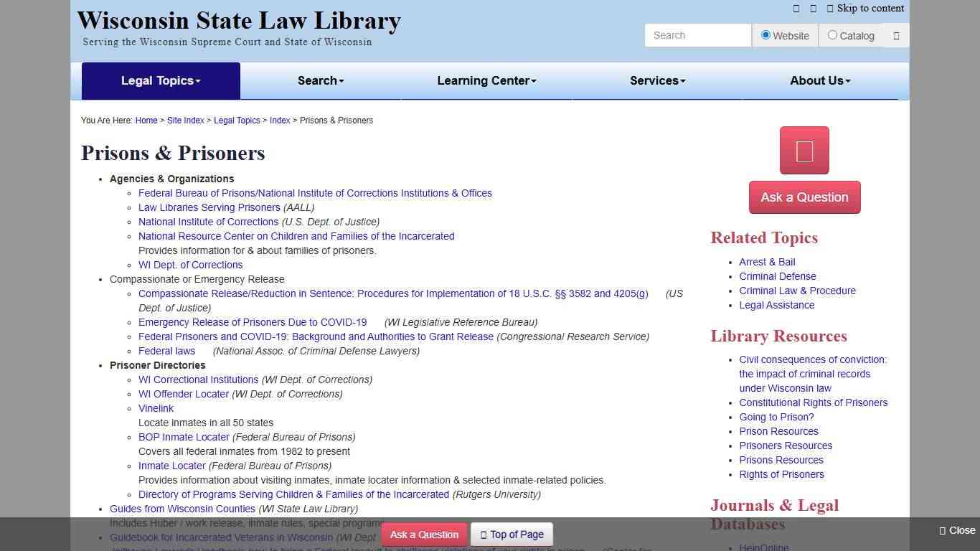Click the Ask a Question button
The width and height of the screenshot is (980, 551).
tap(804, 197)
